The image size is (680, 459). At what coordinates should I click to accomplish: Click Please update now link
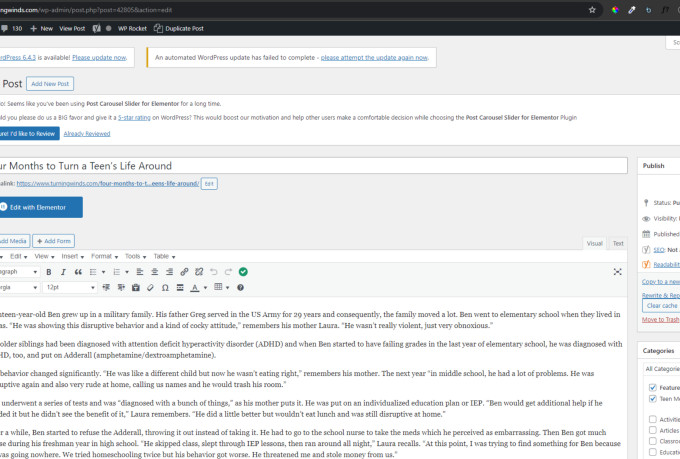(x=99, y=57)
